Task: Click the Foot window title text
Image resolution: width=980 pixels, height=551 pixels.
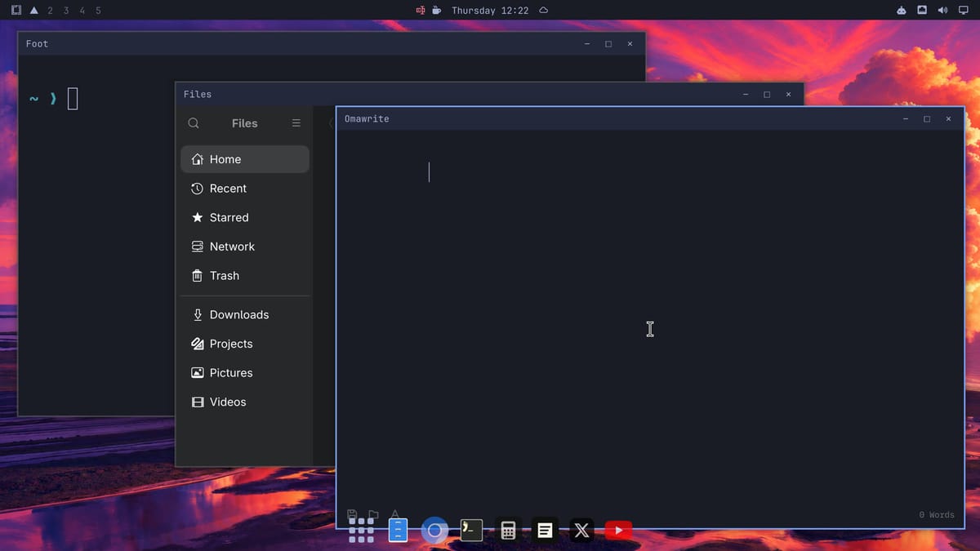Action: point(37,44)
